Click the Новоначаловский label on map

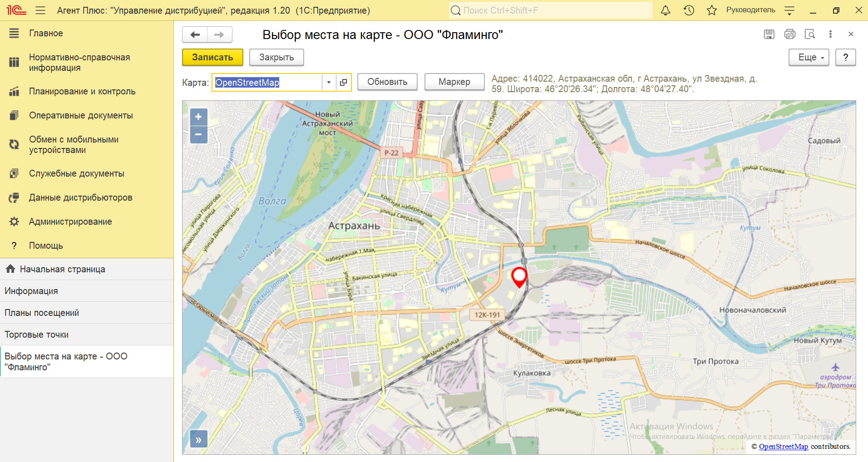tap(753, 310)
